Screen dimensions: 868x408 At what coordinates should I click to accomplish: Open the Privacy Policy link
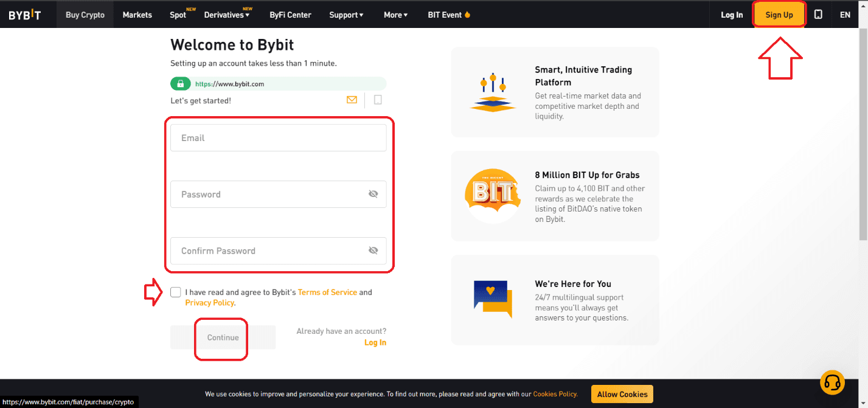210,303
